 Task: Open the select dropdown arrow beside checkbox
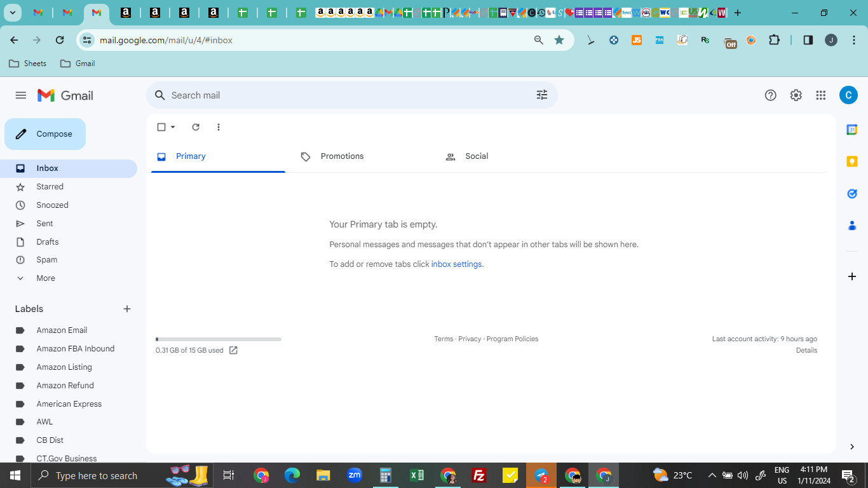pos(173,127)
